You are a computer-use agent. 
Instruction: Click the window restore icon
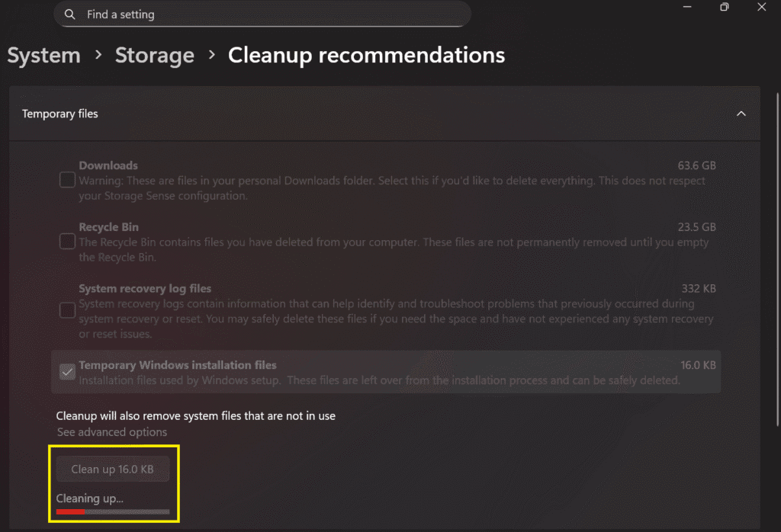coord(724,7)
